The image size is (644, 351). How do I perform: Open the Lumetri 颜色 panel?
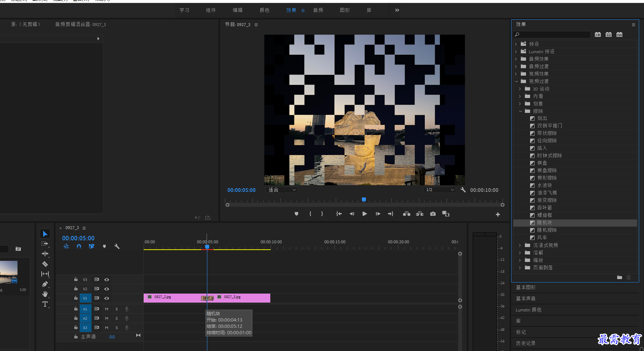pos(529,310)
